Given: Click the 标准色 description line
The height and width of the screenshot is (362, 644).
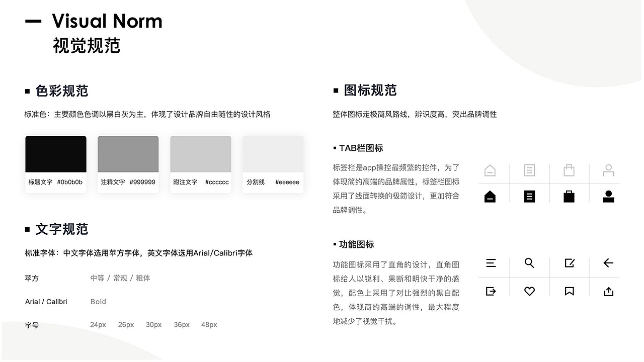Looking at the screenshot, I should click(x=147, y=114).
